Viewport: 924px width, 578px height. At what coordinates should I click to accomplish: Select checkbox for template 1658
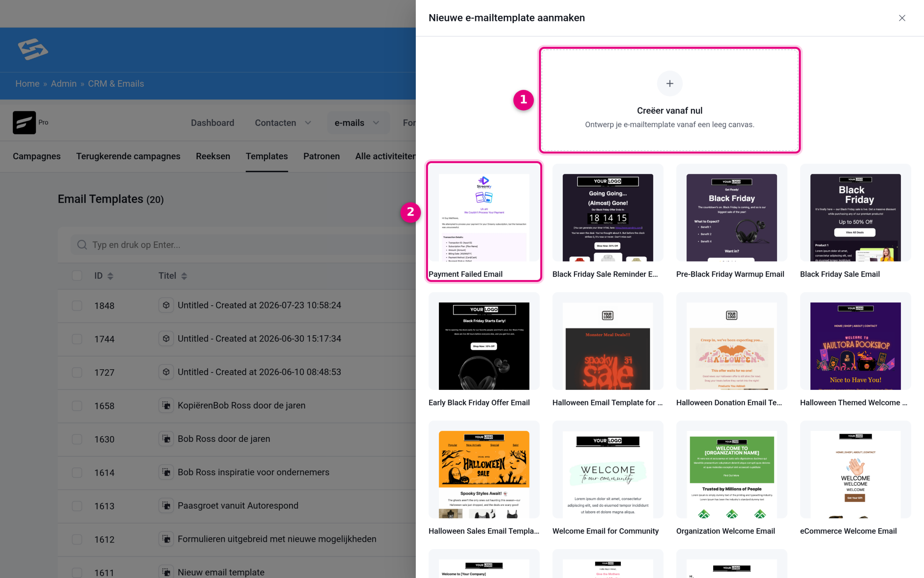click(77, 406)
